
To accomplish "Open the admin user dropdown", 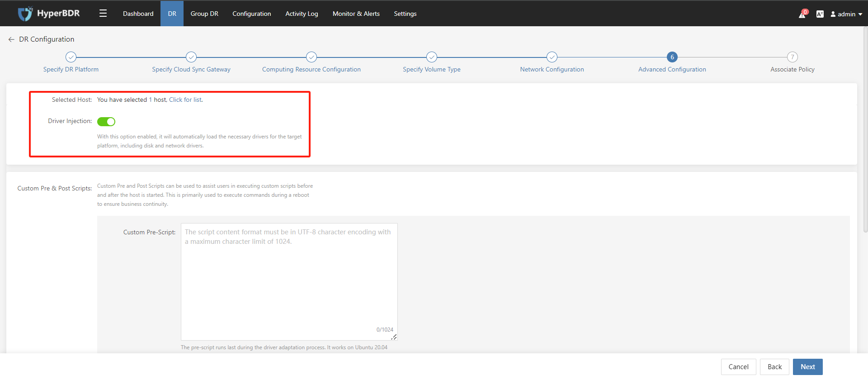I will coord(846,14).
